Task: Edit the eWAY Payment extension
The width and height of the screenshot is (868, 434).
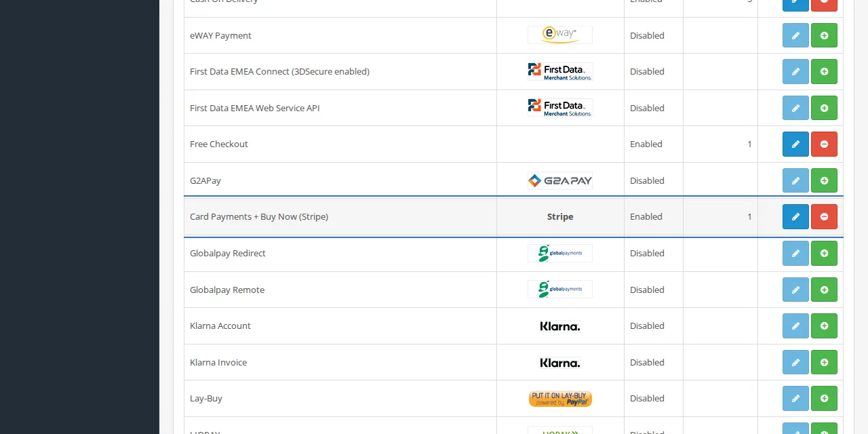Action: (795, 35)
